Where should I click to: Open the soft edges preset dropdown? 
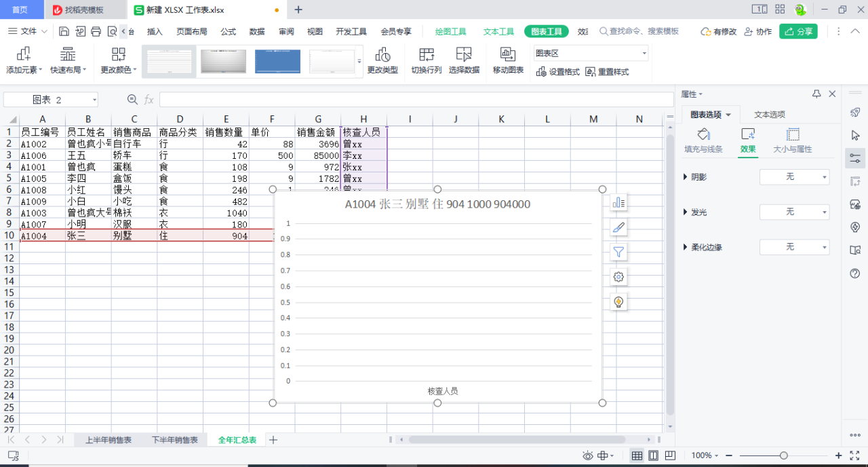tap(794, 247)
